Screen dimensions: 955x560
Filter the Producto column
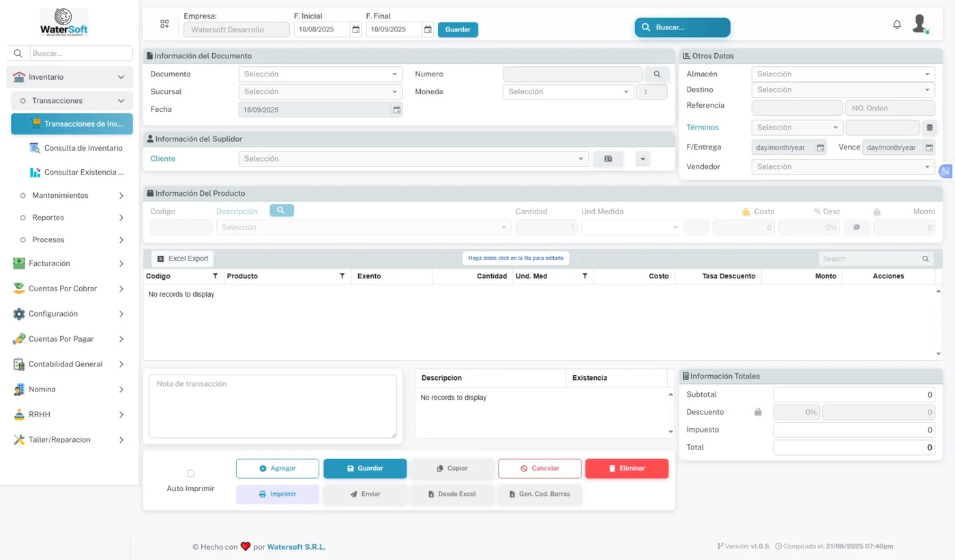point(342,276)
